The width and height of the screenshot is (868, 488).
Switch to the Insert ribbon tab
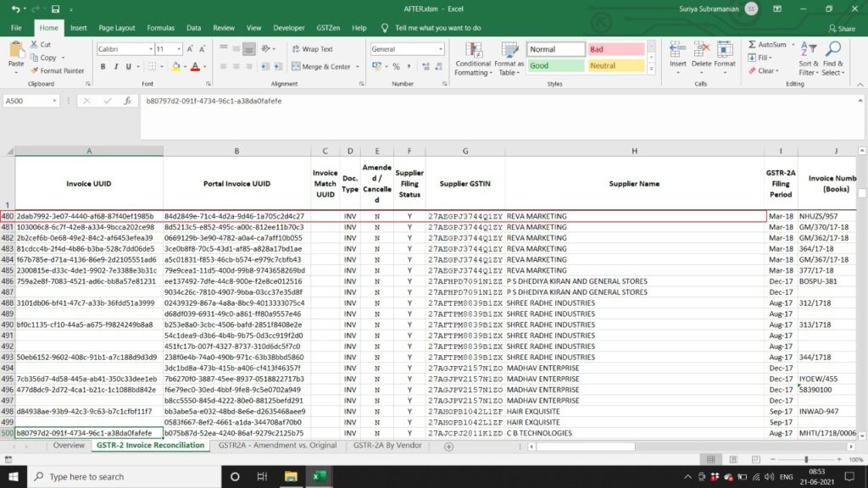(x=78, y=28)
